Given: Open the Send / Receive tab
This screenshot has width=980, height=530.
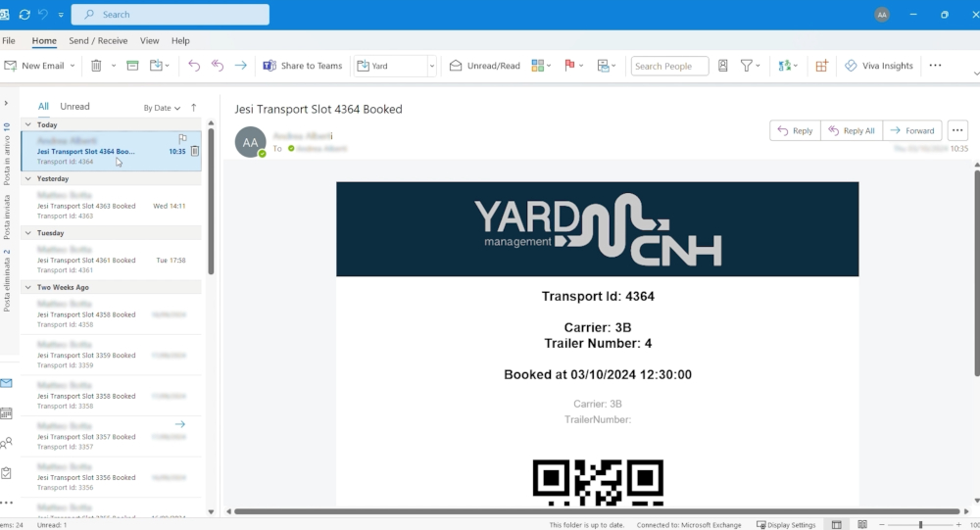Looking at the screenshot, I should click(98, 41).
